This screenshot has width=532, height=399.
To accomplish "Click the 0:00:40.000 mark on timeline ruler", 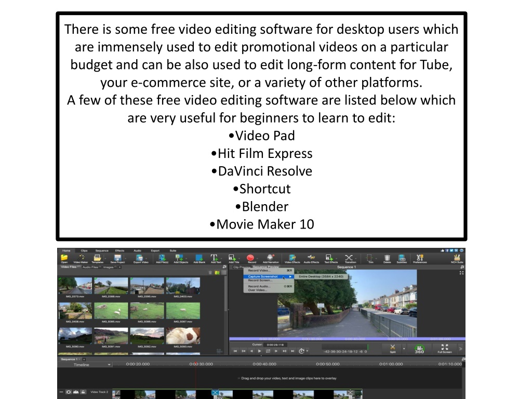I will pyautogui.click(x=264, y=364).
